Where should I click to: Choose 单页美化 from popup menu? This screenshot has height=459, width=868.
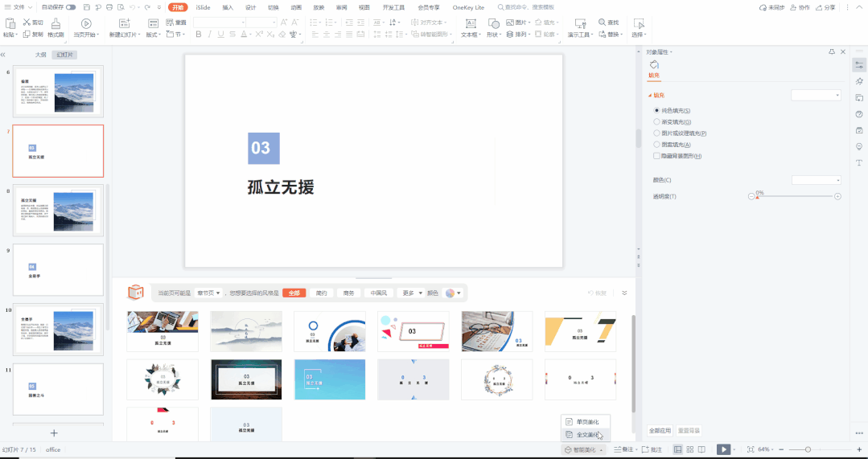tap(586, 421)
